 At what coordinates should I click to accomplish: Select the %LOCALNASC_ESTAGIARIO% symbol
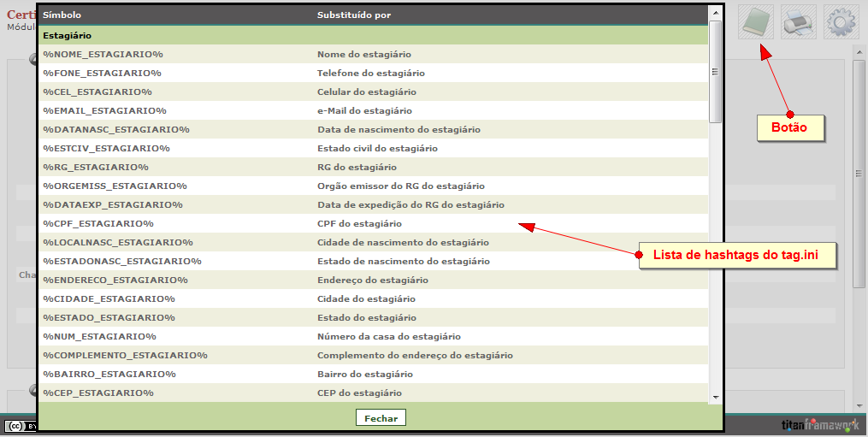(x=118, y=243)
